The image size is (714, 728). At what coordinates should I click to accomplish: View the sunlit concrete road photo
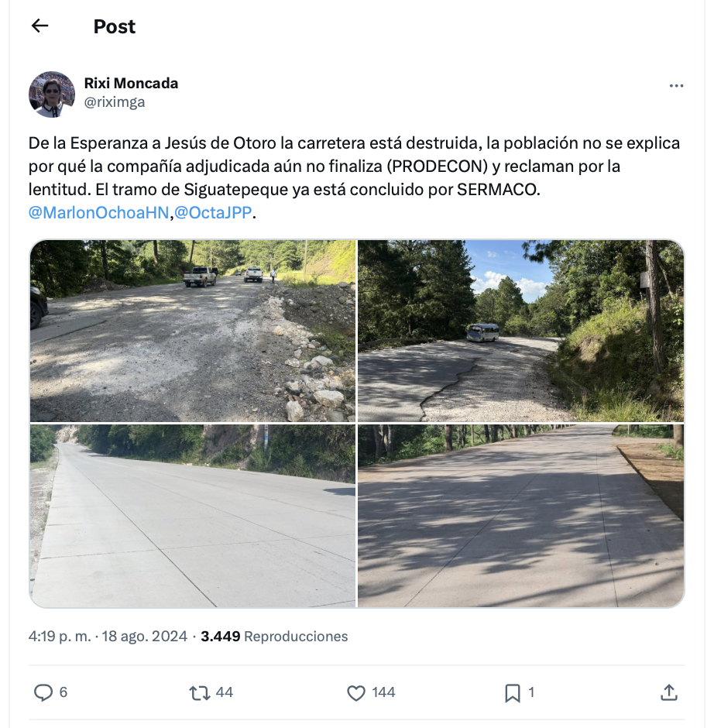coord(193,515)
